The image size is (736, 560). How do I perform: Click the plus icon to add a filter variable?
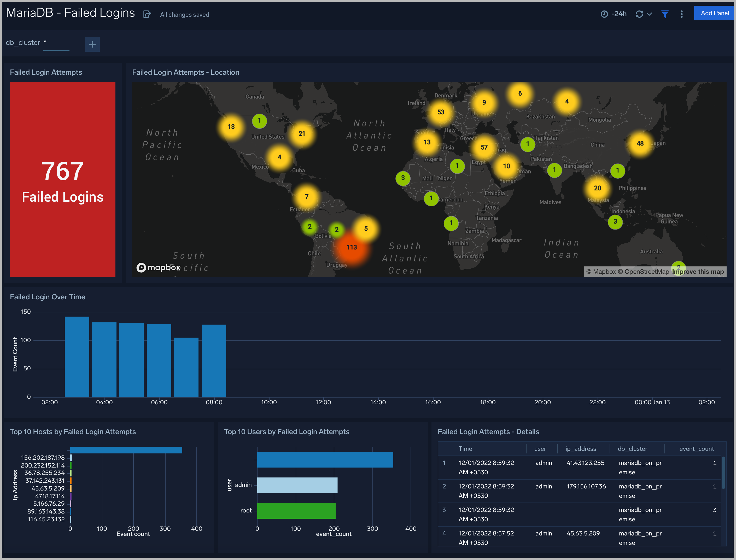pyautogui.click(x=92, y=44)
